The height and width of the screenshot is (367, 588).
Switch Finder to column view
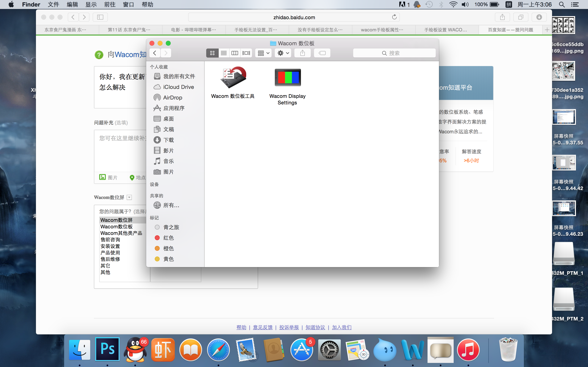(x=235, y=53)
